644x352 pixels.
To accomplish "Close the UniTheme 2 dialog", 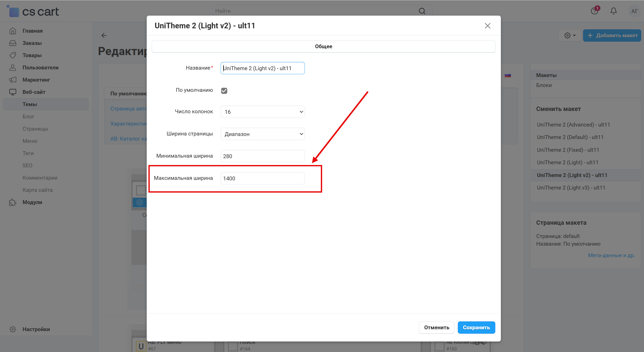I will click(x=487, y=26).
